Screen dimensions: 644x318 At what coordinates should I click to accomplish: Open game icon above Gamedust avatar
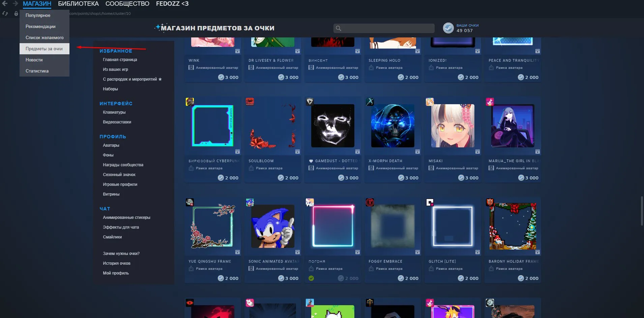point(310,102)
